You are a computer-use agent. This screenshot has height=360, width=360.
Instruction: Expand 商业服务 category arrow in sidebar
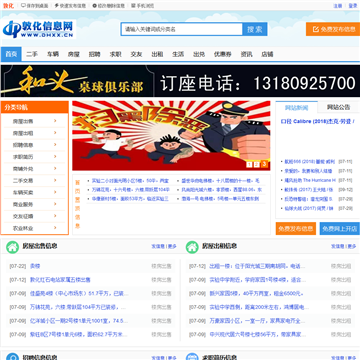point(55,204)
